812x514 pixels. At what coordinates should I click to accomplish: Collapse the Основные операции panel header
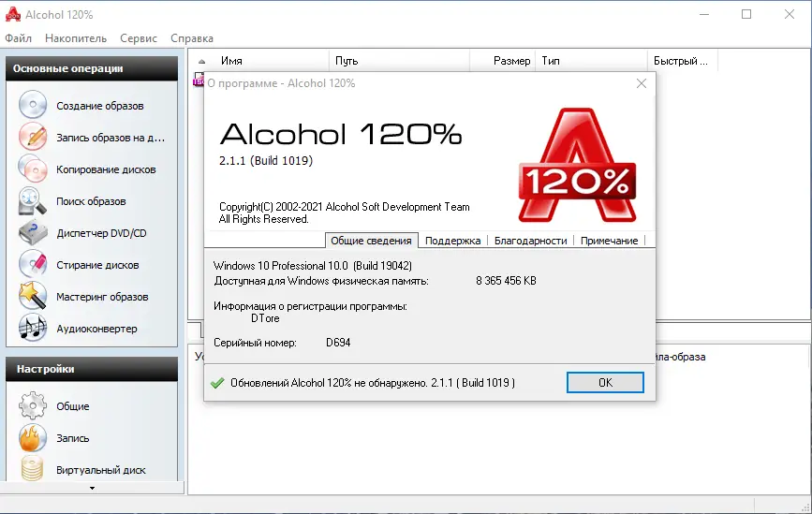[92, 68]
